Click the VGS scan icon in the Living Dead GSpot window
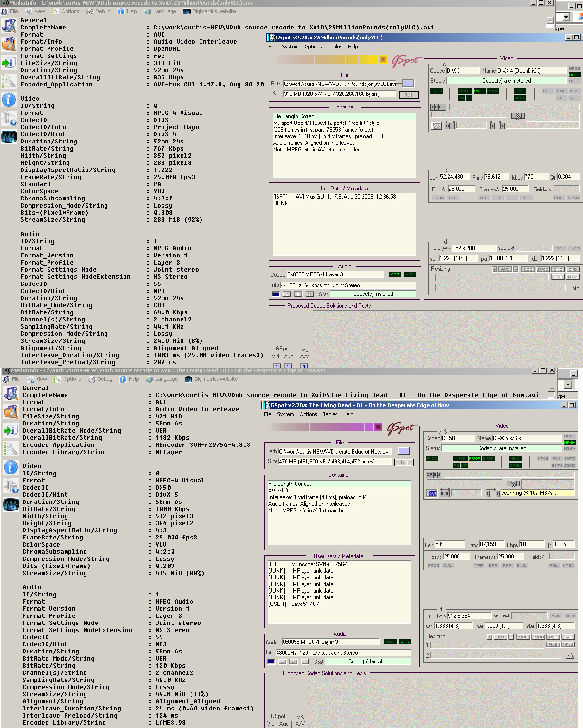This screenshot has height=728, width=583. [432, 493]
